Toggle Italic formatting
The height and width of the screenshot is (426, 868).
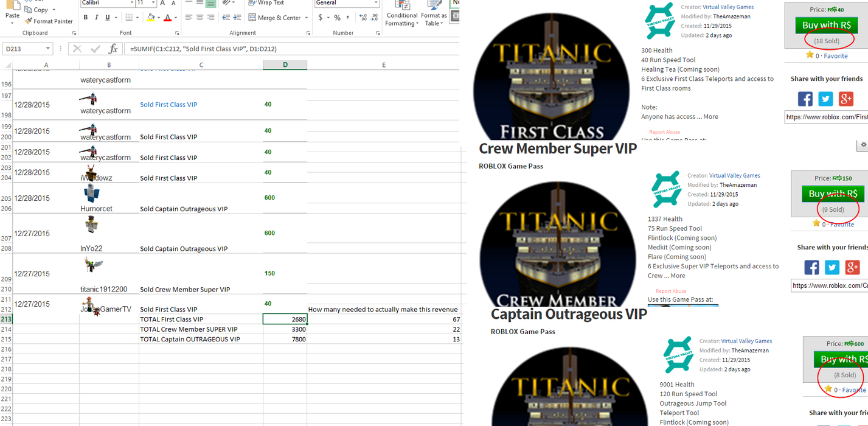(x=97, y=18)
